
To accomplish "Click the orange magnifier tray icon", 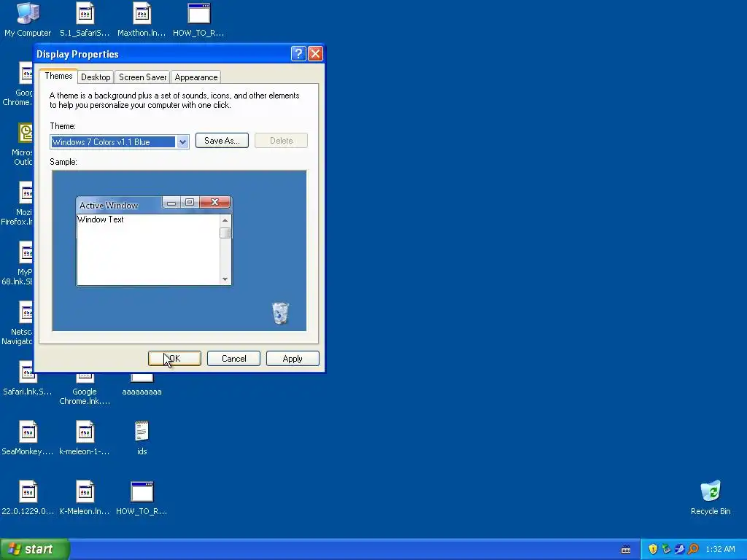I will pyautogui.click(x=693, y=550).
